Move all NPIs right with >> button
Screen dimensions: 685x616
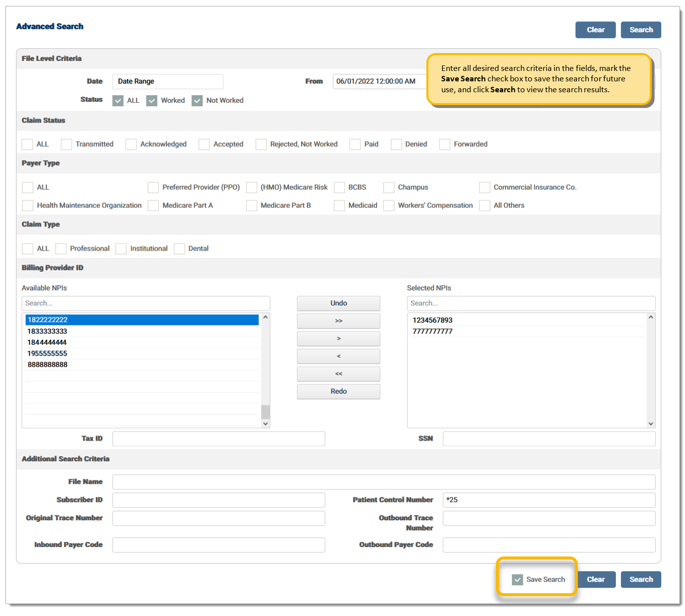(339, 321)
